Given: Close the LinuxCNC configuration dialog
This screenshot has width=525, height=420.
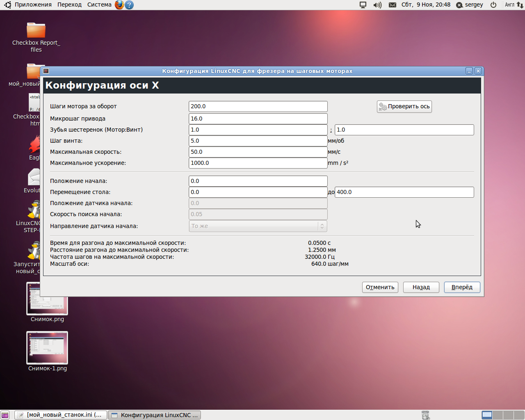Looking at the screenshot, I should (478, 71).
